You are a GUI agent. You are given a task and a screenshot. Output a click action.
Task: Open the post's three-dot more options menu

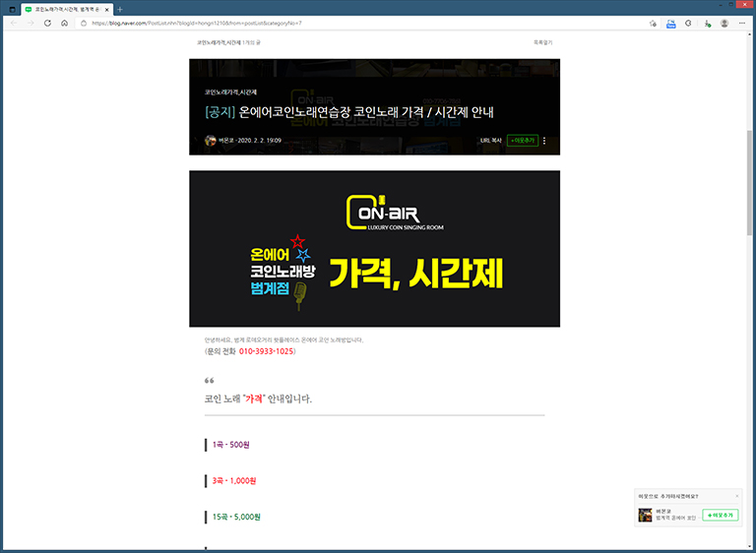pyautogui.click(x=544, y=141)
